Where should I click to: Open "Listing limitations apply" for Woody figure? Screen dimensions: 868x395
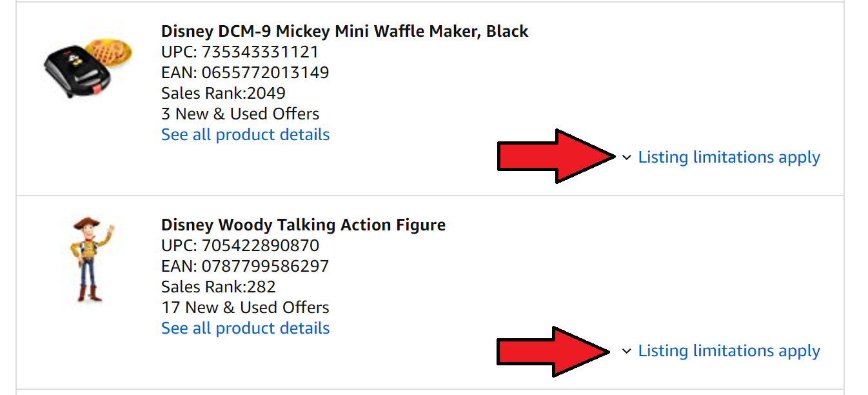[x=729, y=351]
